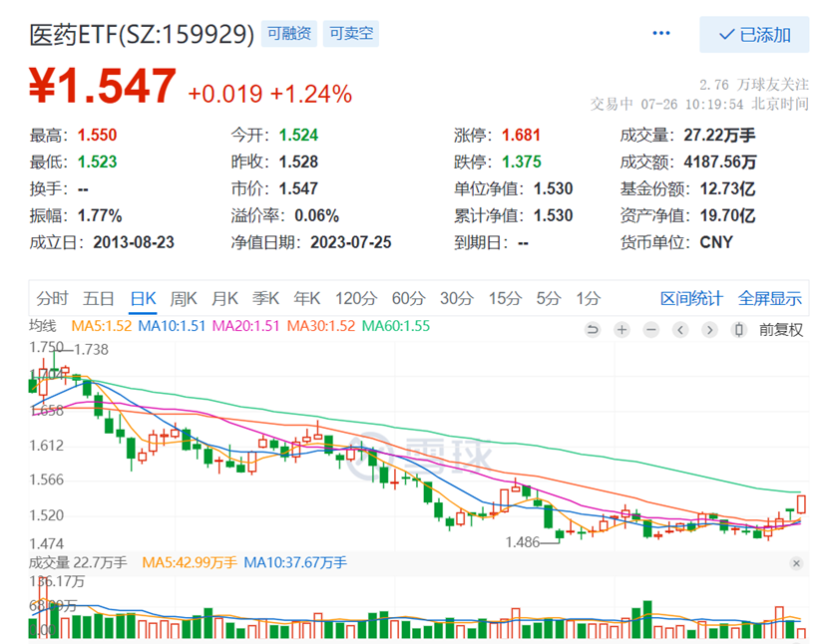Switch to the 30分 chart tab
Screen dimensions: 829x644
tap(457, 298)
